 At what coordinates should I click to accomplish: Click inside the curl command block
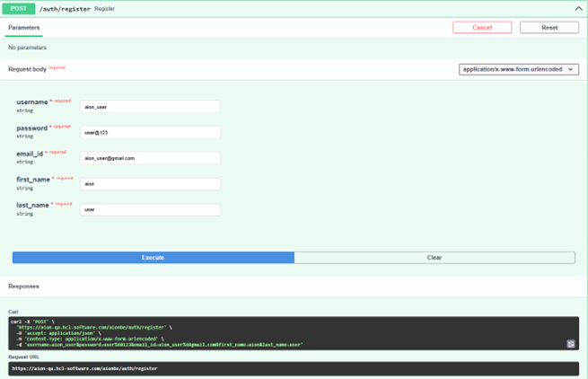294,333
